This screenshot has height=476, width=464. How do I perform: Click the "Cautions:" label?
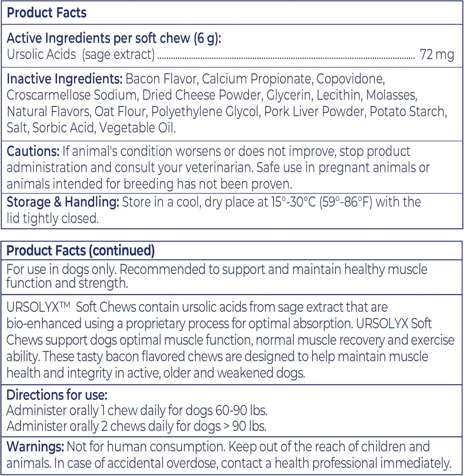coord(33,151)
